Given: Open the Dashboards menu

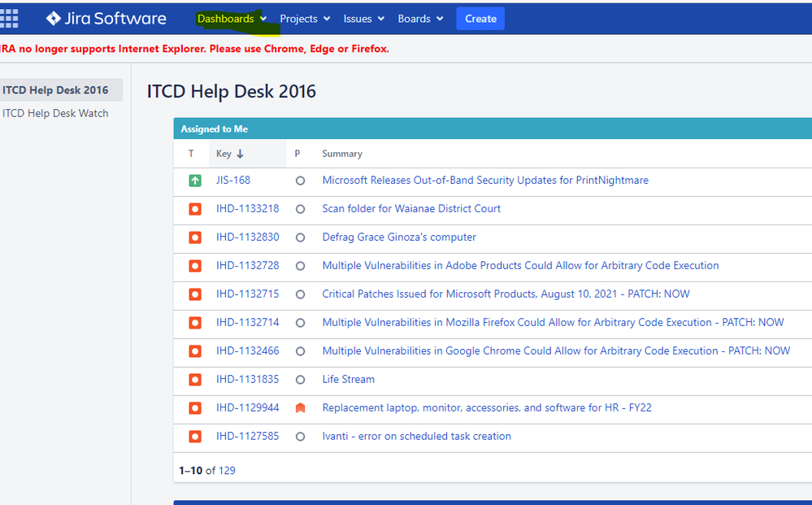Looking at the screenshot, I should click(232, 19).
